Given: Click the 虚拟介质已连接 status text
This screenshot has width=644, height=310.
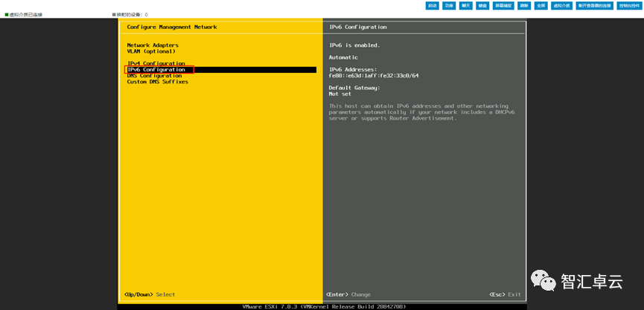Looking at the screenshot, I should (x=26, y=15).
